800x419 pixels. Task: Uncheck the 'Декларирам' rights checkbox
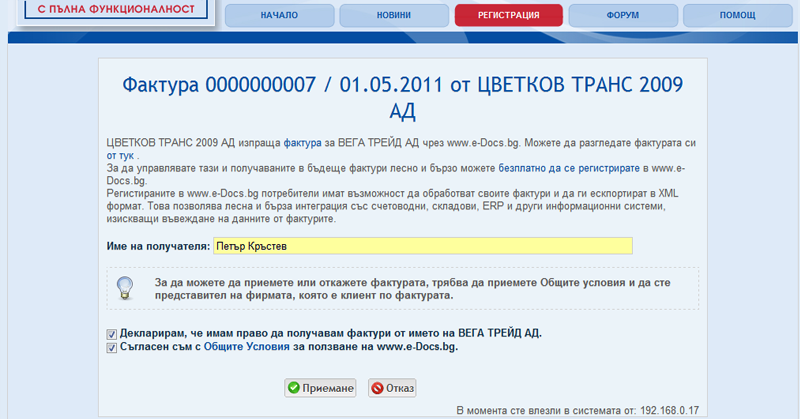(x=111, y=334)
